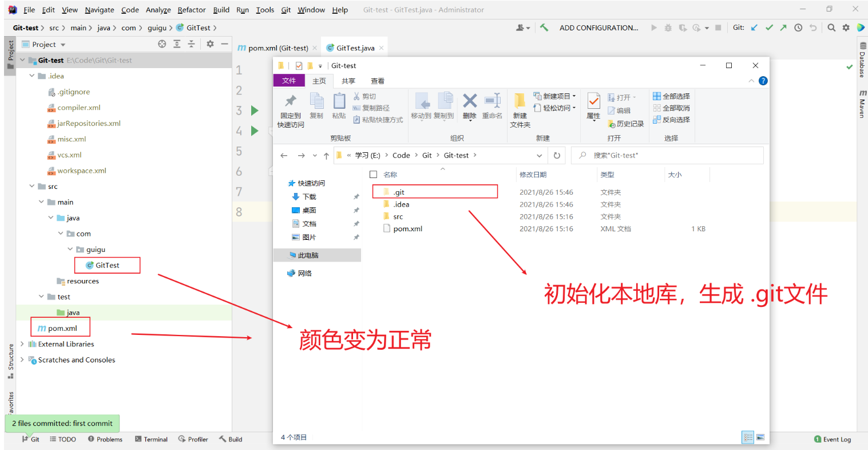The height and width of the screenshot is (450, 868).
Task: Click the Run arrow in the IDE toolbar
Action: [654, 27]
